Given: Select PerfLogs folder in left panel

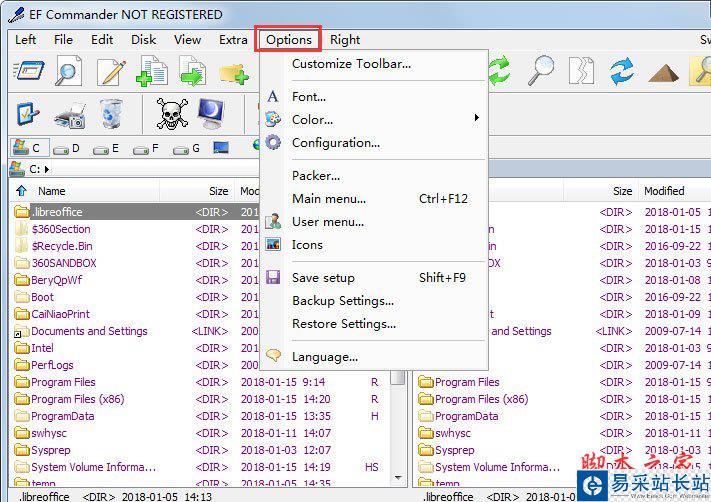Looking at the screenshot, I should click(x=52, y=365).
